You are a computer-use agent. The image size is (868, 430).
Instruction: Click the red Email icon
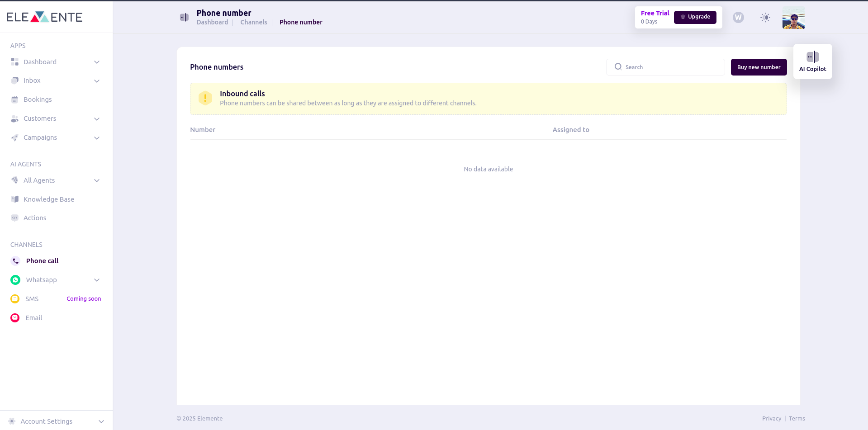tap(15, 318)
